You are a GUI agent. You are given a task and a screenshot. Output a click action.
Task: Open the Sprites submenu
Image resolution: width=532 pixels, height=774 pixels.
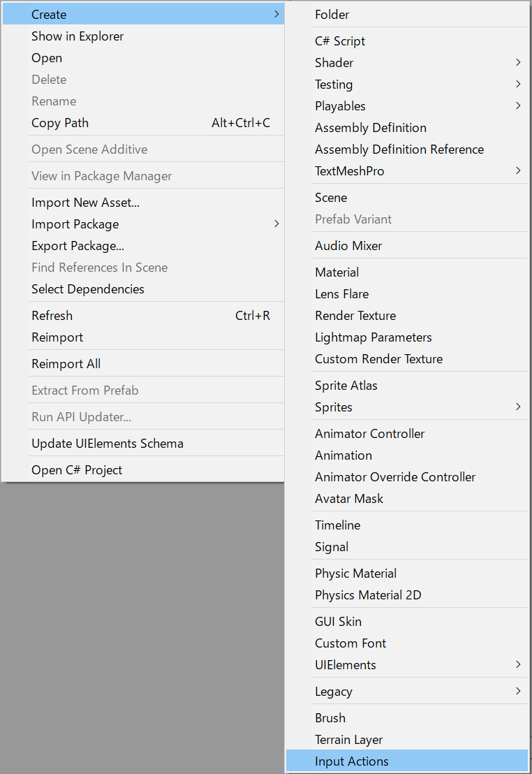406,407
